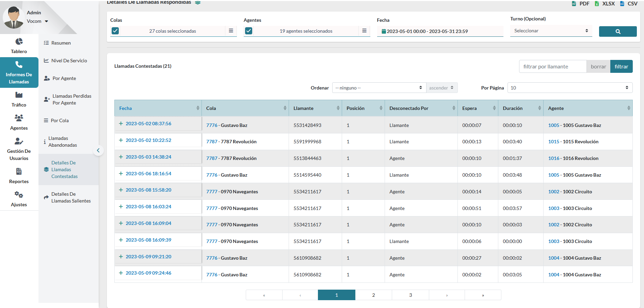Expand the 2023-05-03 14:38:24 call row

121,157
